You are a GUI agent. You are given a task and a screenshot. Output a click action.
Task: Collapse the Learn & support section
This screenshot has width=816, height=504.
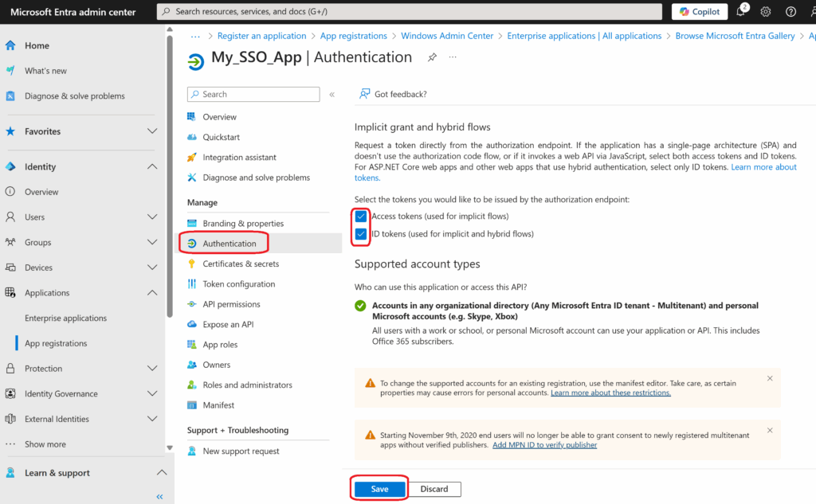click(x=162, y=472)
